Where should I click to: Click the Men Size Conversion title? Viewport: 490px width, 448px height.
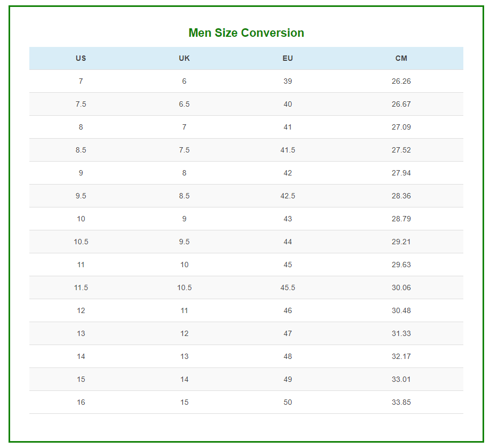[246, 33]
